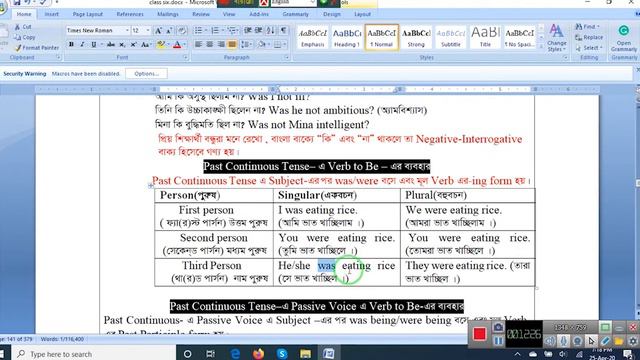Open Skype from the taskbar
The height and width of the screenshot is (360, 640).
282,353
